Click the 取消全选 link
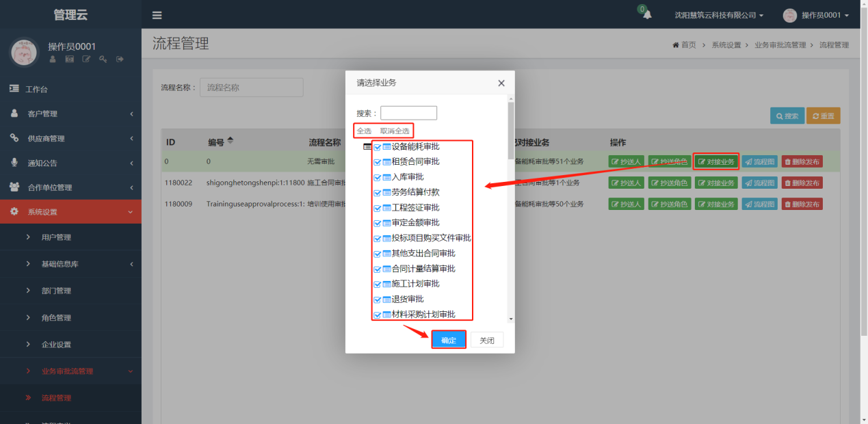The width and height of the screenshot is (868, 424). pos(395,131)
